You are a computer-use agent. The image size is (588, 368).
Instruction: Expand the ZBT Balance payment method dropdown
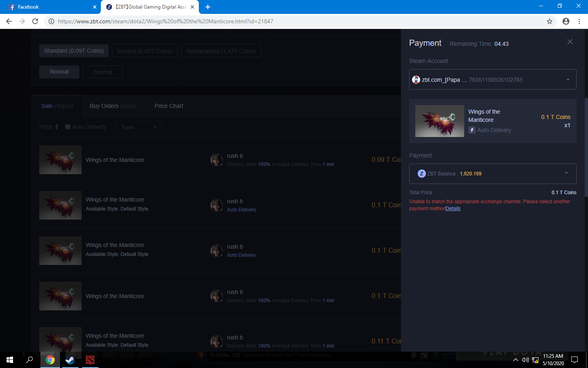[492, 174]
